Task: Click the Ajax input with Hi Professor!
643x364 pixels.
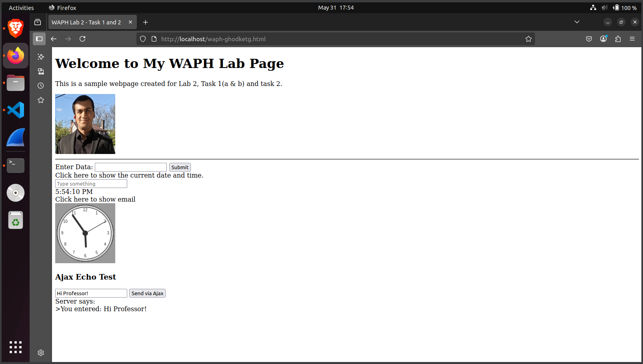Action: tap(91, 293)
